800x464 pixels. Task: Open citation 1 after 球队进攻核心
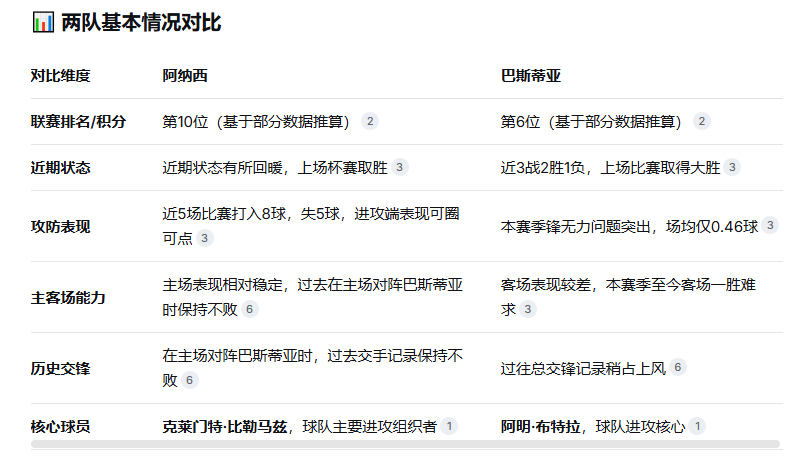[697, 426]
